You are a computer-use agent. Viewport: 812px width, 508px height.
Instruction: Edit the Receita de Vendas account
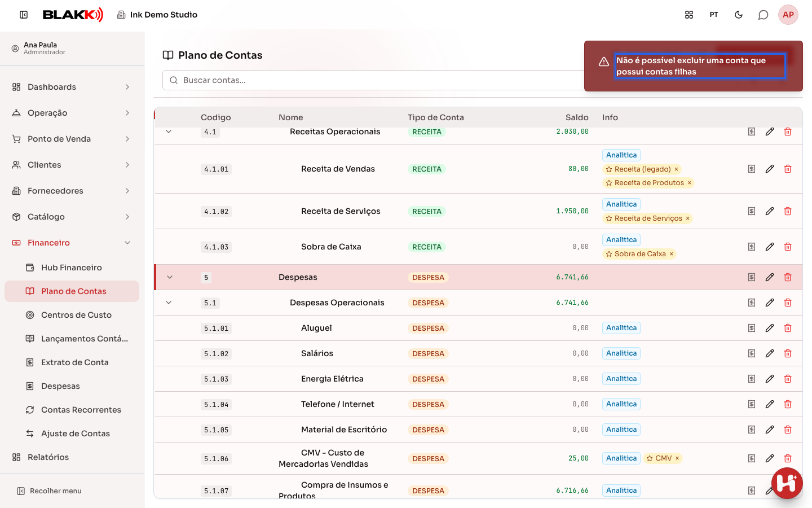[770, 169]
